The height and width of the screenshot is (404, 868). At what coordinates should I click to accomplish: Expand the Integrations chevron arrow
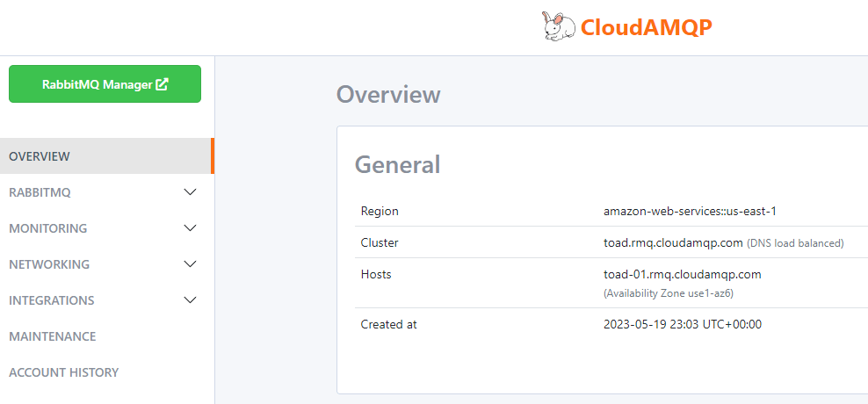[190, 300]
